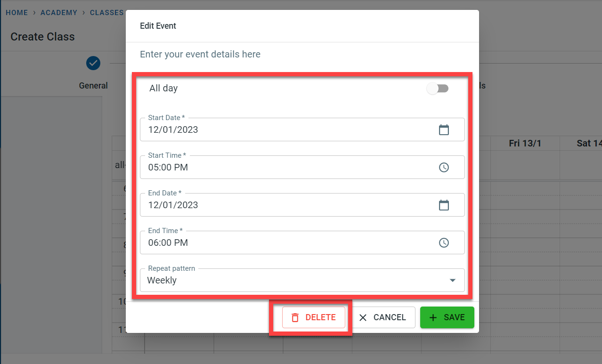The width and height of the screenshot is (602, 364).
Task: Click into the End Time text field
Action: pyautogui.click(x=283, y=243)
